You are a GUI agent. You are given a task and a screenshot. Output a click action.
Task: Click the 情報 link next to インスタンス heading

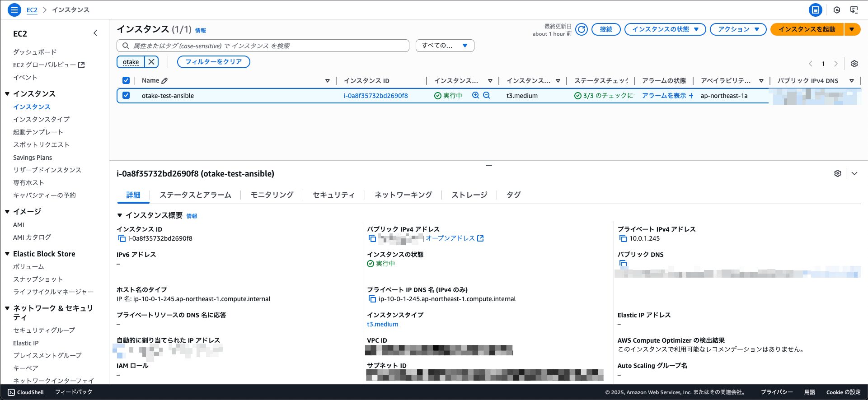201,30
